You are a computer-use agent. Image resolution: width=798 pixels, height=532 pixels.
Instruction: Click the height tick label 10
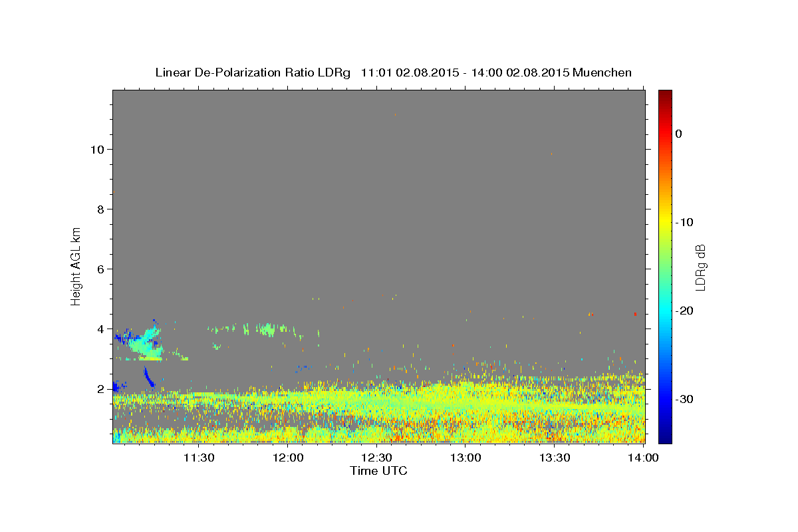96,149
